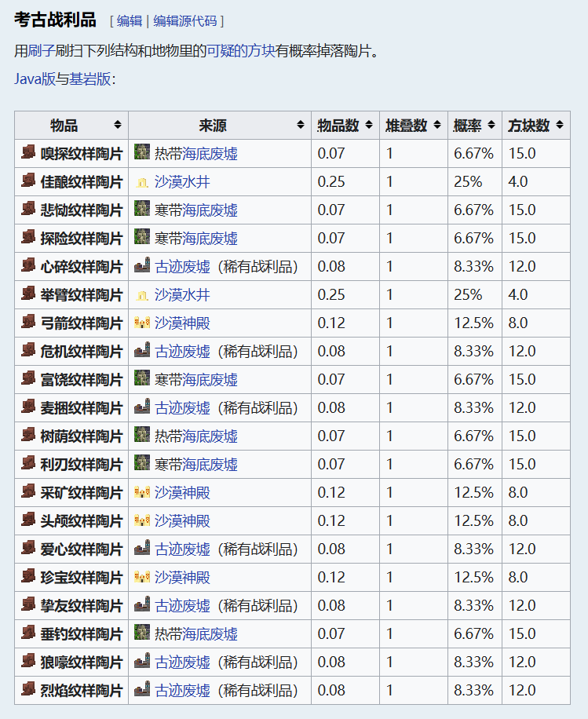Viewport: 588px width, 719px height.
Task: Click desert pyramid icon in 弓箭纹样陶片 row
Action: [x=142, y=323]
